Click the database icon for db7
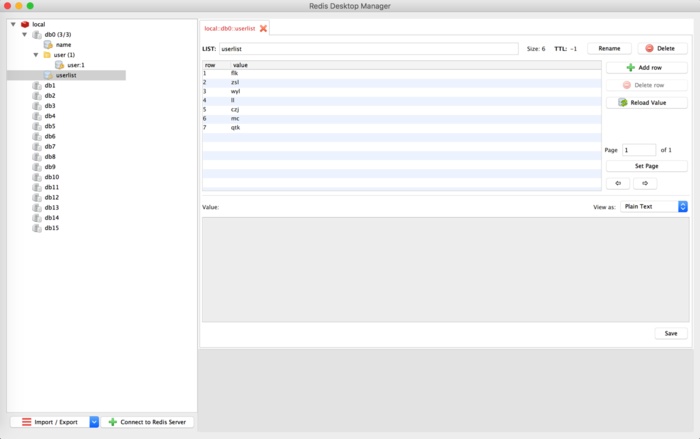This screenshot has width=700, height=439. [x=37, y=146]
